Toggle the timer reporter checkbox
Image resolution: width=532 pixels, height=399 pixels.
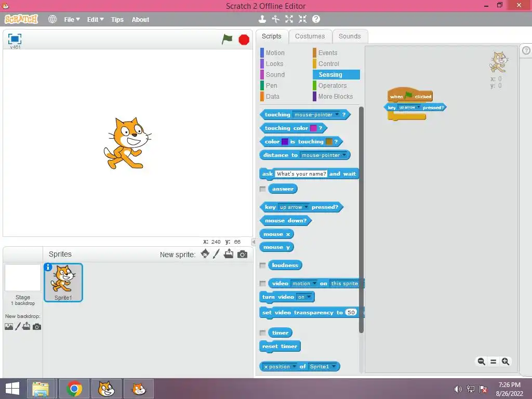[x=262, y=333]
